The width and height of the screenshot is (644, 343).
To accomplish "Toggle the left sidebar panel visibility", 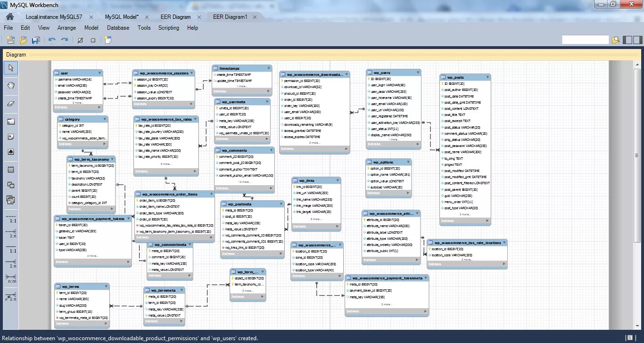I will pyautogui.click(x=627, y=40).
